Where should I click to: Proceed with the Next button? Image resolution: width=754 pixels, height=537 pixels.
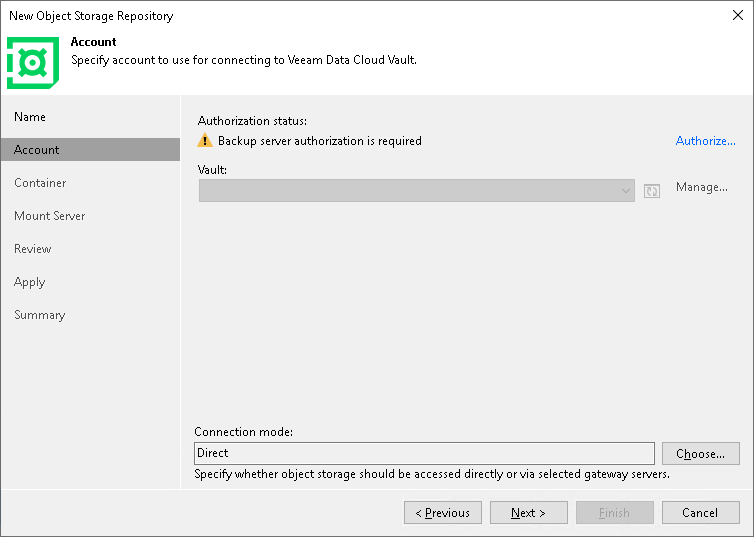click(x=528, y=513)
